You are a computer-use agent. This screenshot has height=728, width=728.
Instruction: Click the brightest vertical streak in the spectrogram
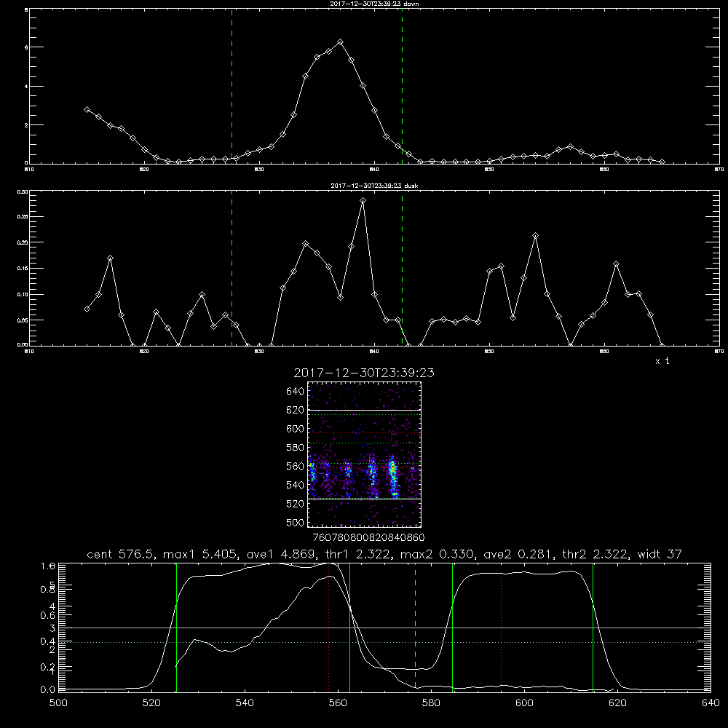393,476
